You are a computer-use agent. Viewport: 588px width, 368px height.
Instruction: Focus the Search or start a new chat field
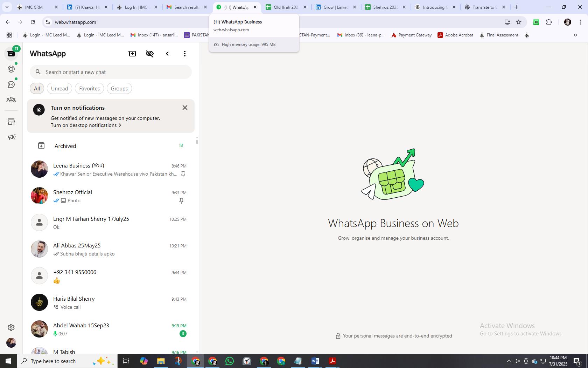tap(111, 72)
